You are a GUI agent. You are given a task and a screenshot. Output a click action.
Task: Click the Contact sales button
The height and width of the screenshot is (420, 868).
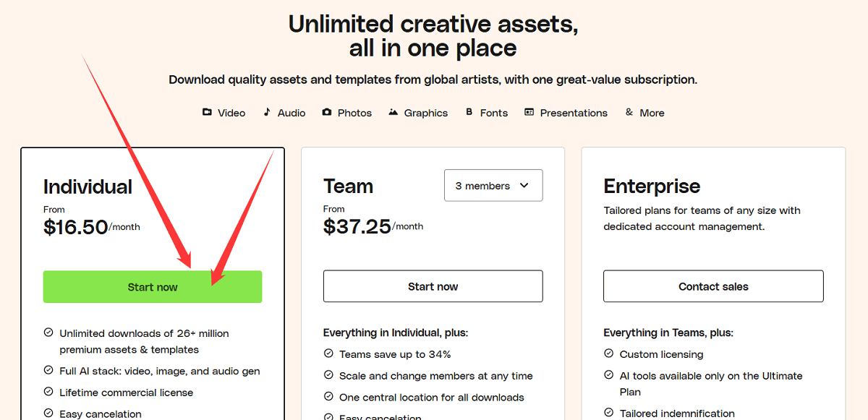pos(713,286)
